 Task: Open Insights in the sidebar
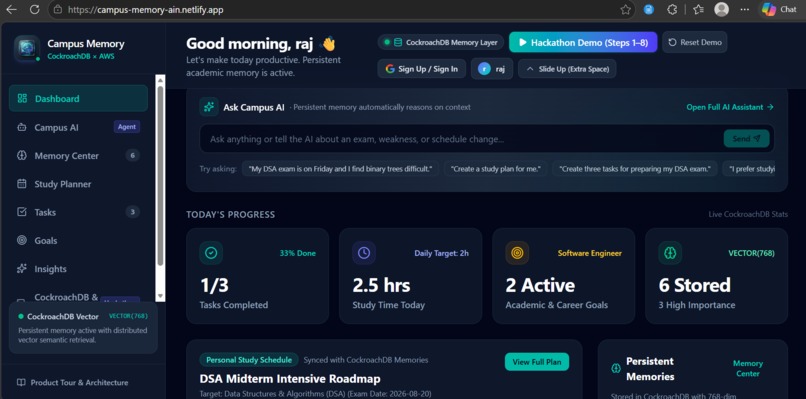tap(78, 268)
